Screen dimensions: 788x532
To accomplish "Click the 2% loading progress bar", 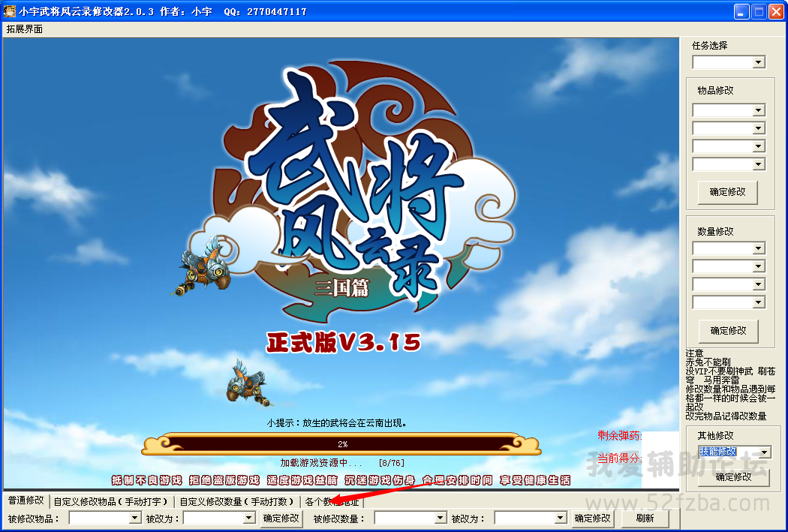I will pos(341,444).
